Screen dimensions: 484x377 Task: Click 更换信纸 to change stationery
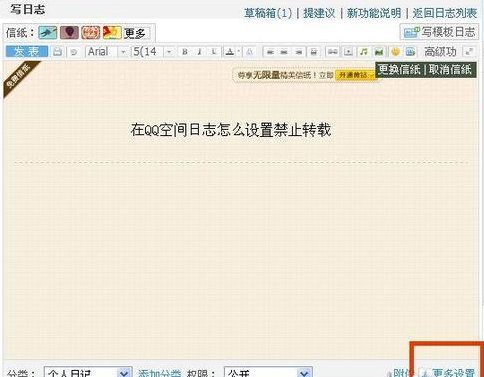click(399, 70)
